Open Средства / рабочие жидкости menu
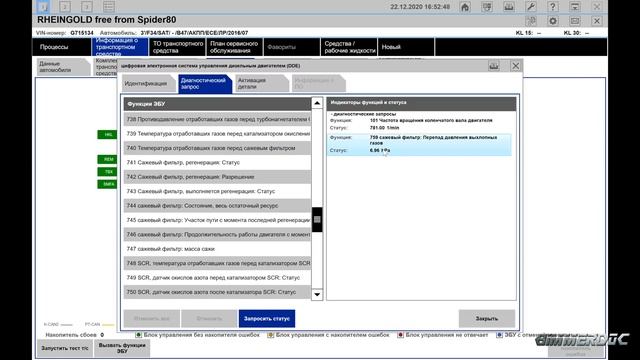The height and width of the screenshot is (360, 640). click(x=349, y=47)
